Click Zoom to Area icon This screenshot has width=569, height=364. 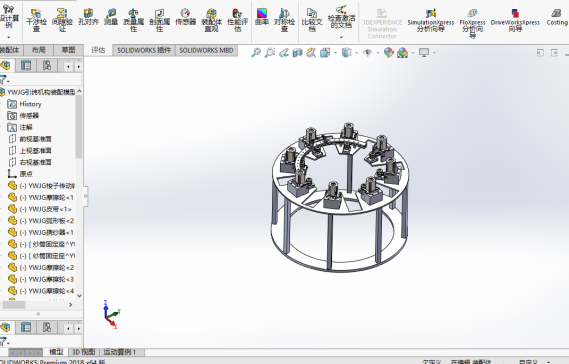coord(270,53)
